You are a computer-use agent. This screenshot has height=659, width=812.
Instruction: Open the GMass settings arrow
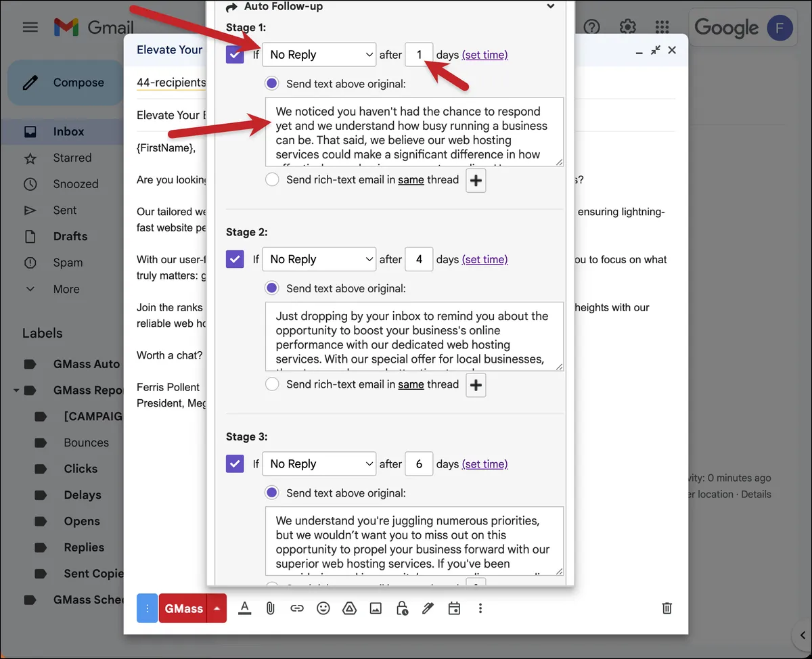pyautogui.click(x=217, y=608)
